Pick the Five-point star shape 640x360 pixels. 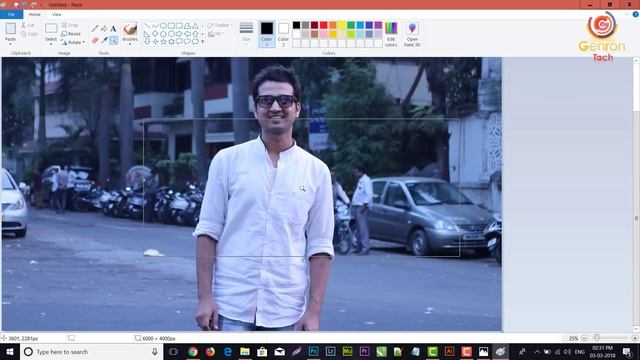click(163, 42)
